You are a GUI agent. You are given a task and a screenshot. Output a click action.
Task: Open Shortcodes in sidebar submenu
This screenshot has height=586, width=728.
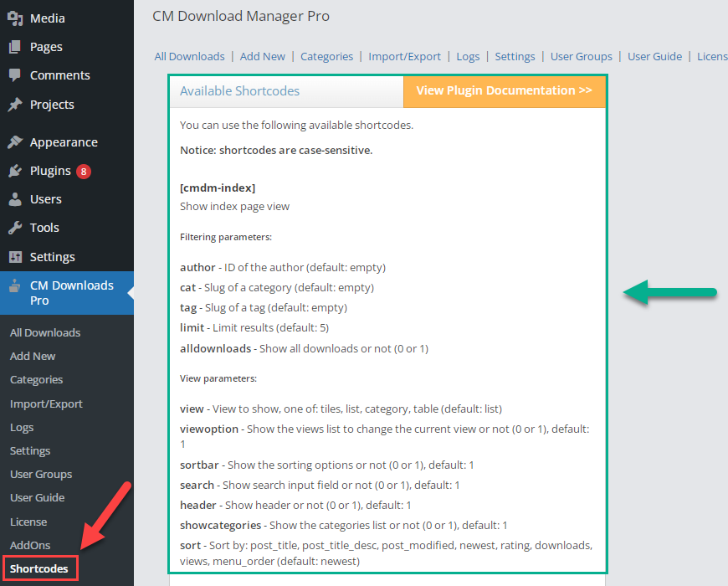(x=39, y=568)
